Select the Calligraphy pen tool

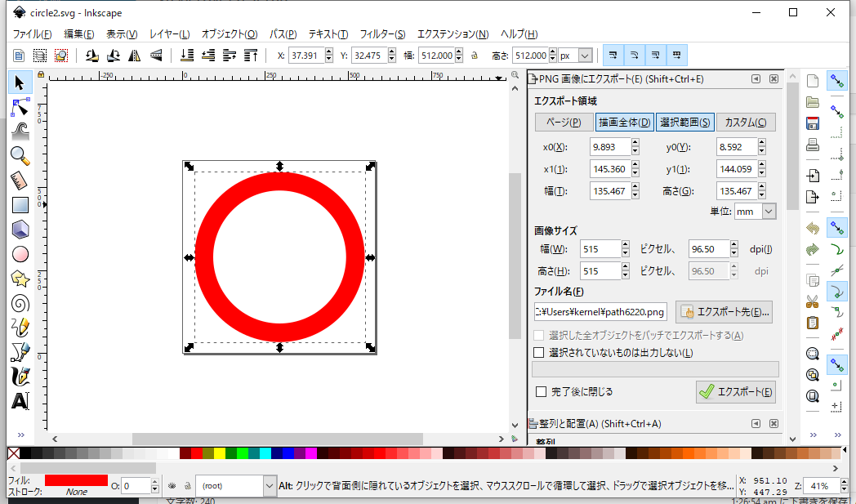tap(20, 377)
